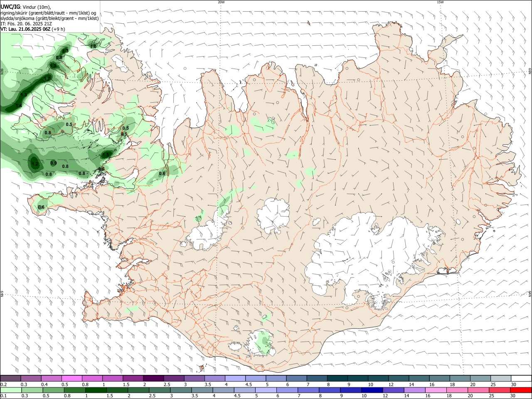Click the Mýrdalsjökull glacier on the south coast
532x399 pixels.
pyautogui.click(x=260, y=343)
